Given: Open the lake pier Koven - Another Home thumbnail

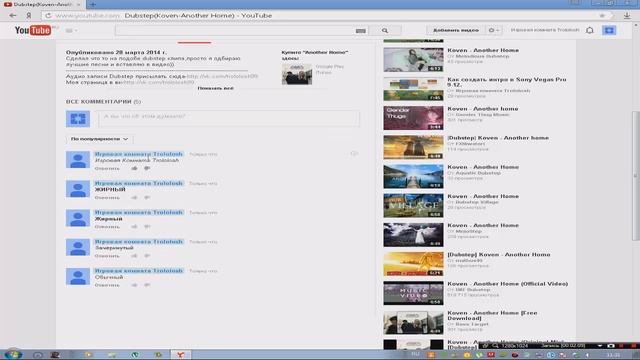Looking at the screenshot, I should tap(413, 176).
